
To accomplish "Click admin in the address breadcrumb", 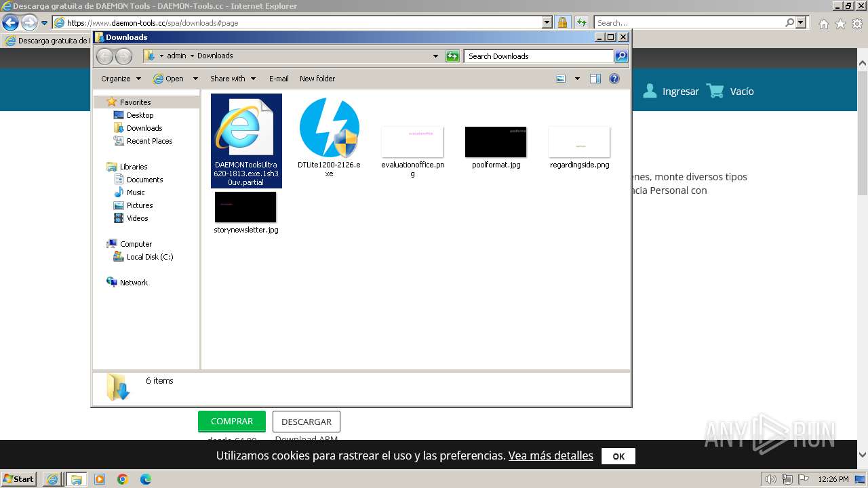I will [176, 56].
